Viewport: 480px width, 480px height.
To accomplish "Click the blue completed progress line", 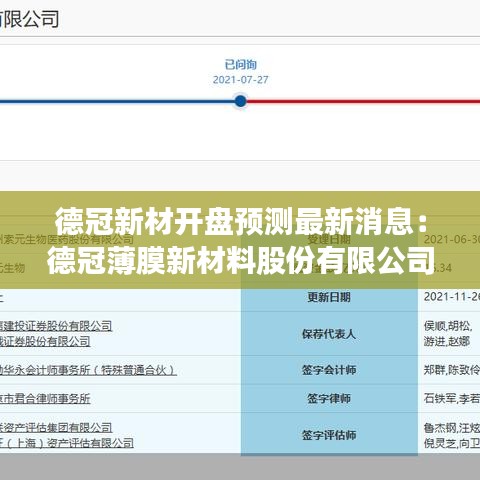I will click(x=117, y=101).
